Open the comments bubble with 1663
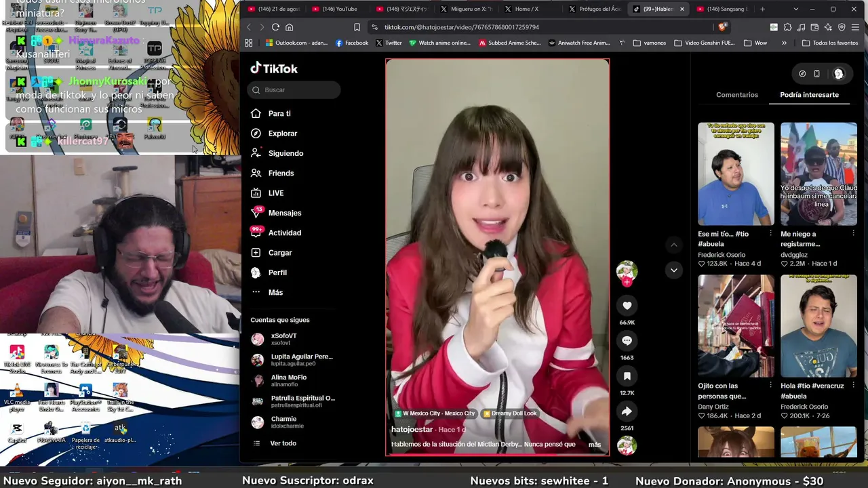This screenshot has height=488, width=868. pos(627,341)
